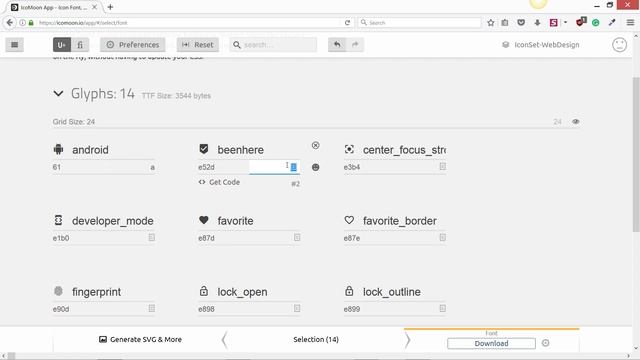Image resolution: width=640 pixels, height=360 pixels.
Task: Click the favorite heart glyph icon
Action: 204,220
